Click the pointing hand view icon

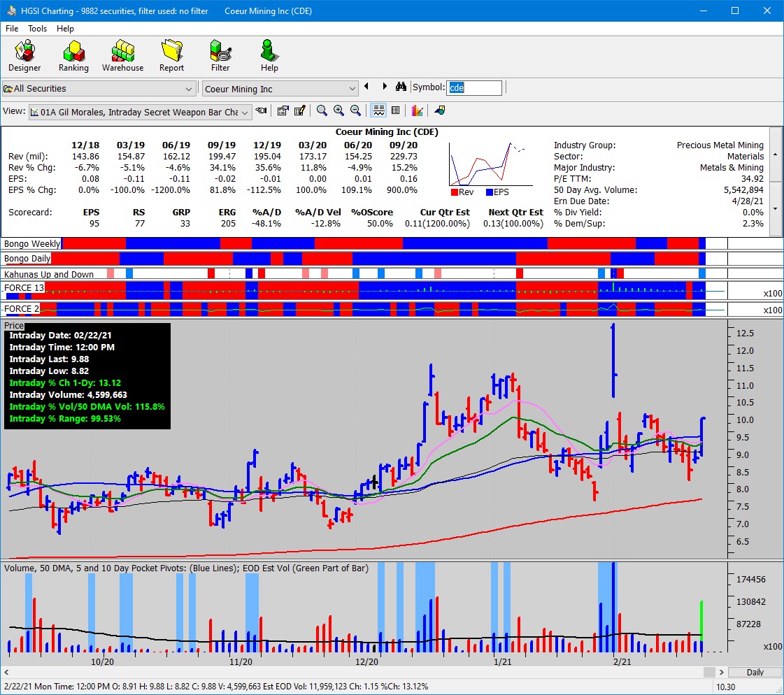coord(261,111)
